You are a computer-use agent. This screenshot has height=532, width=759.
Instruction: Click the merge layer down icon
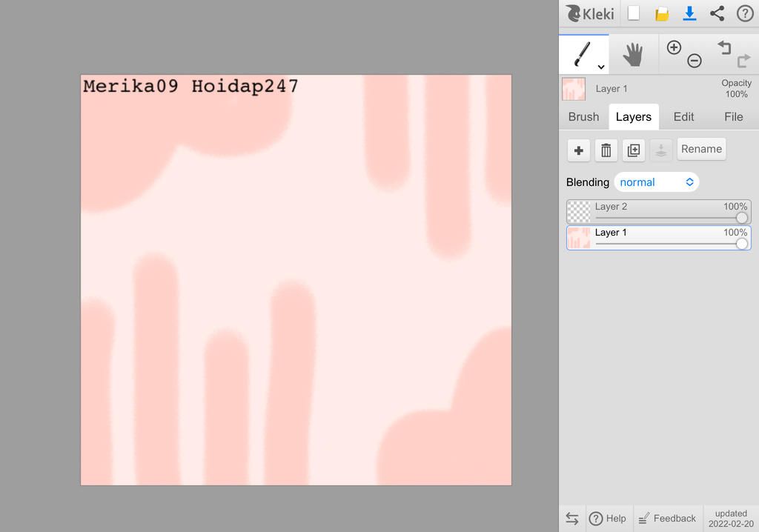(x=661, y=150)
